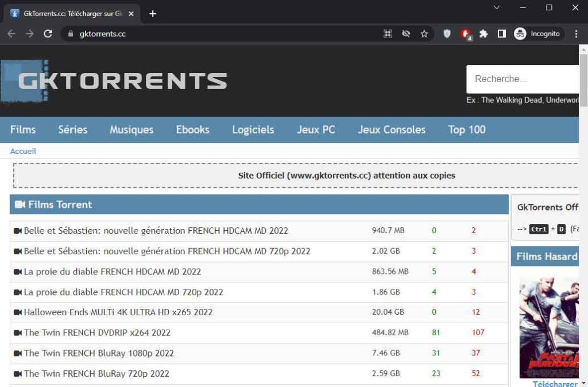Click the Films Torrent section heading
The image size is (588, 387).
(60, 204)
